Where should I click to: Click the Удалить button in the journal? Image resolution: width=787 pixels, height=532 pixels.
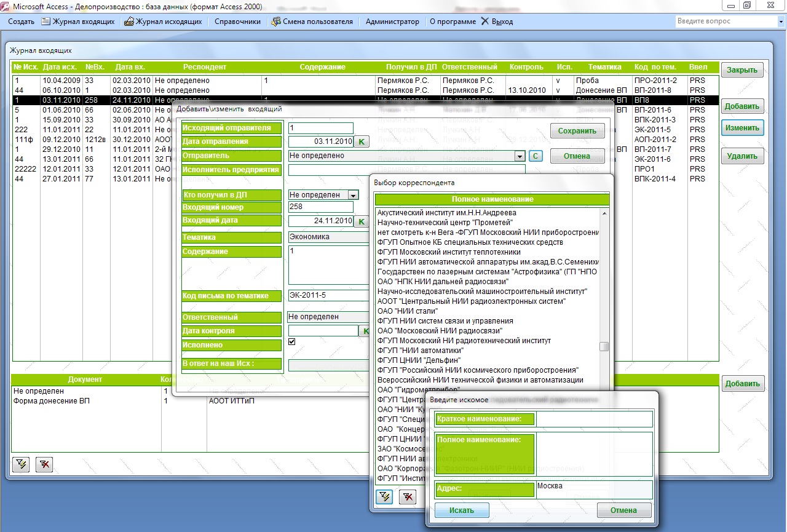click(742, 156)
